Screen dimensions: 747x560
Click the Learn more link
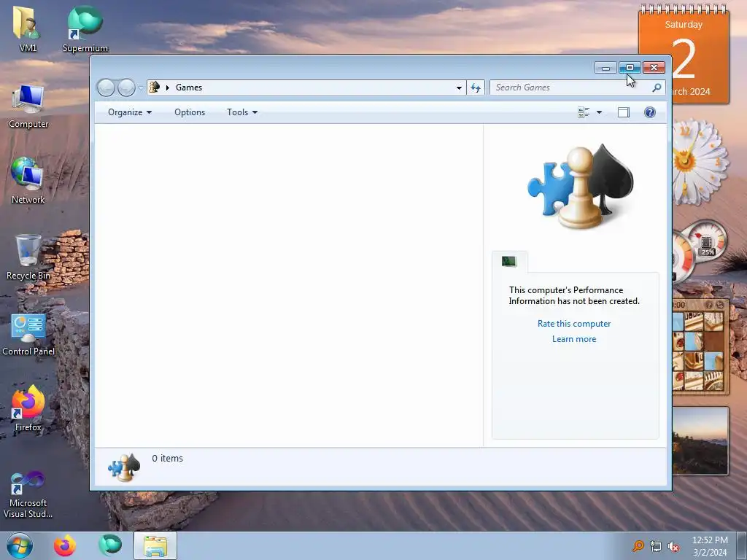(574, 339)
